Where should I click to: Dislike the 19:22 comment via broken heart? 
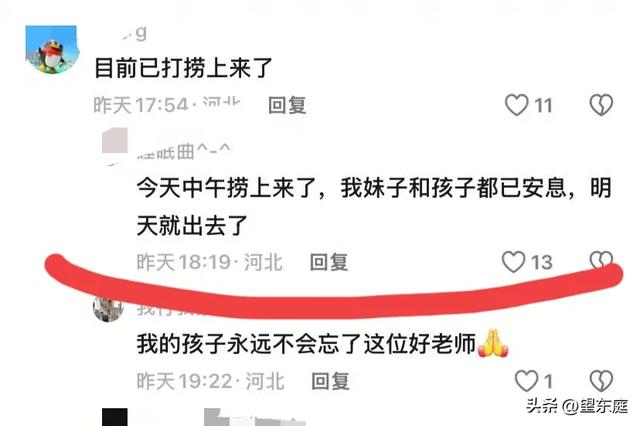(601, 381)
